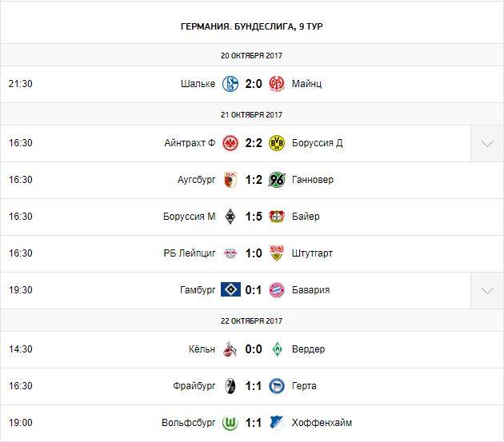Expand the Гамбург – Бавария match details
Viewport: 504px width, 442px height.
pos(487,290)
